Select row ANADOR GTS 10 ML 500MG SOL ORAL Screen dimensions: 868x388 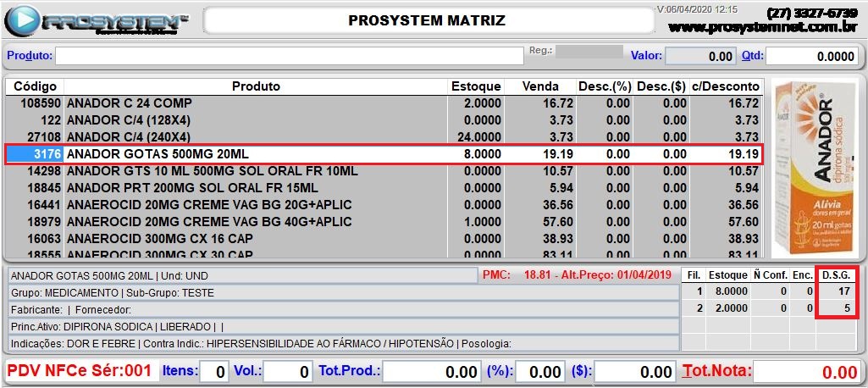383,171
